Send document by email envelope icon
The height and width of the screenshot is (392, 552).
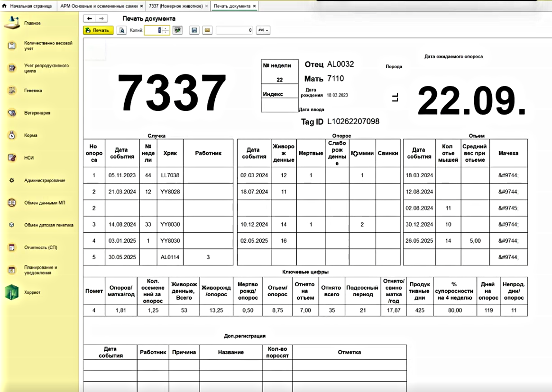[207, 30]
